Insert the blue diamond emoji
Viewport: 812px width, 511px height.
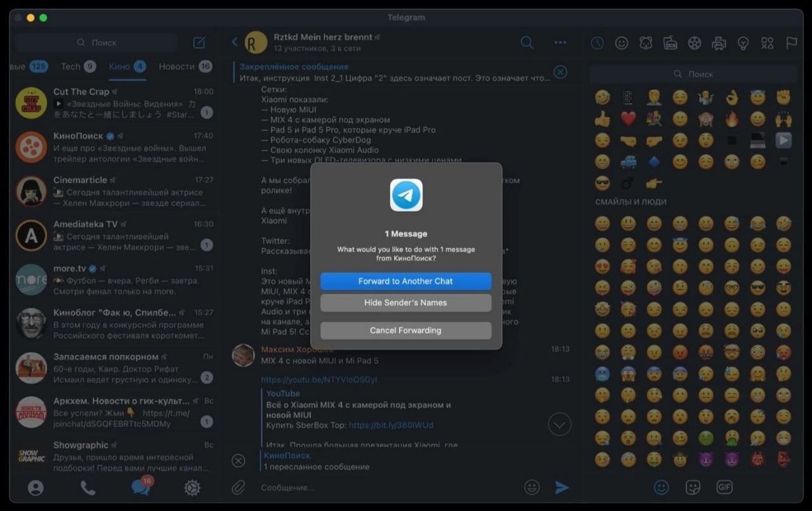click(654, 162)
